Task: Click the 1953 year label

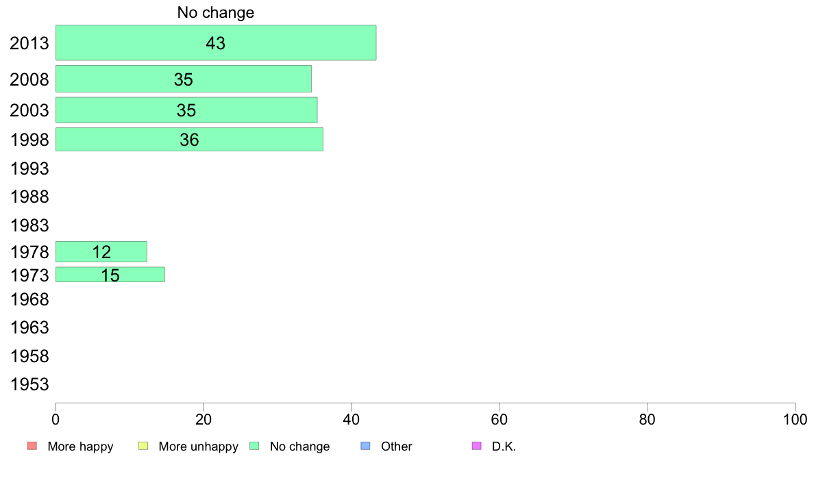Action: 29,385
